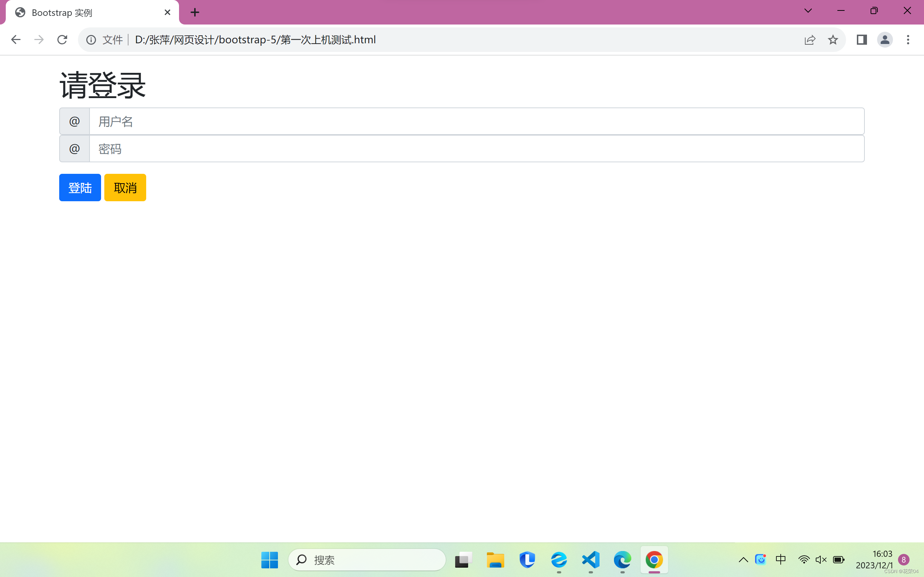Click the yellow 取消 button
The width and height of the screenshot is (924, 577).
pos(125,188)
